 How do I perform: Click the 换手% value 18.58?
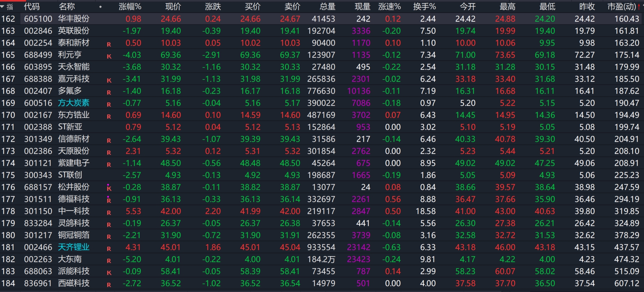tap(426, 211)
